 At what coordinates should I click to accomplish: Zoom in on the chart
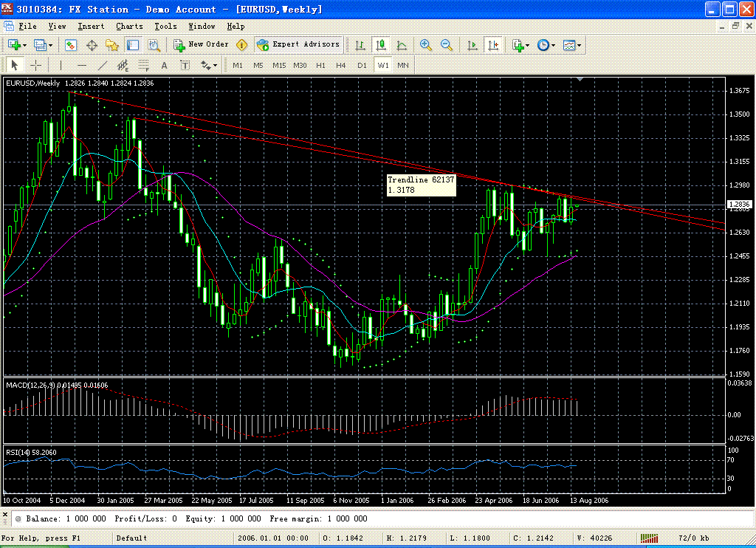coord(426,45)
